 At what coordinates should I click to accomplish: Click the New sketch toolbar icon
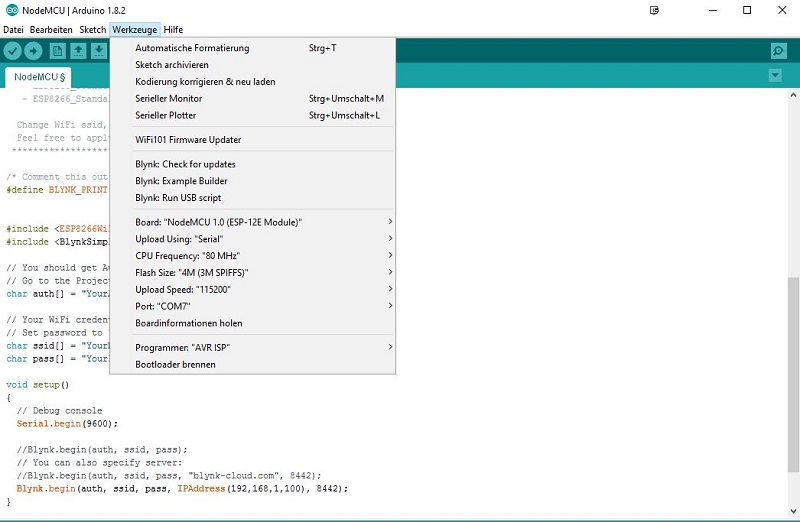[x=58, y=51]
